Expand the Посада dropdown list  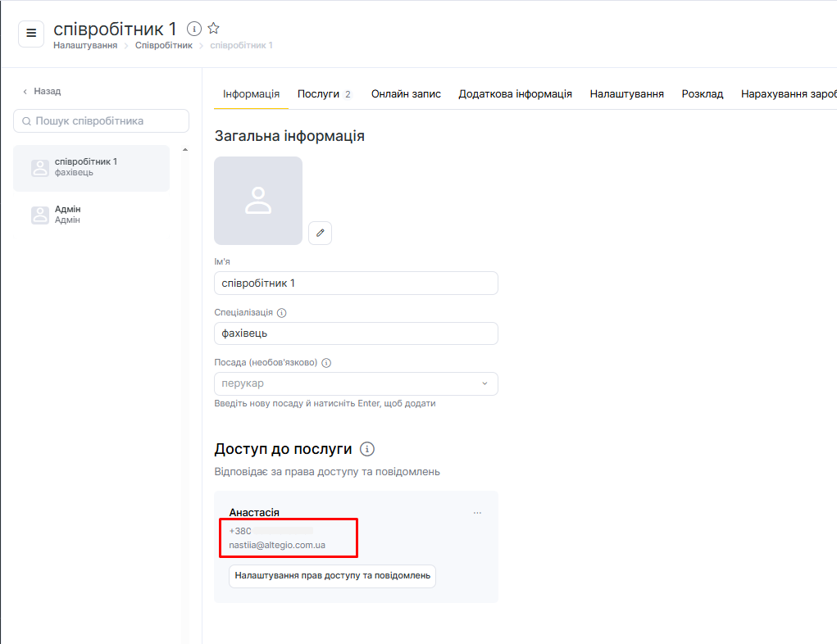click(484, 383)
